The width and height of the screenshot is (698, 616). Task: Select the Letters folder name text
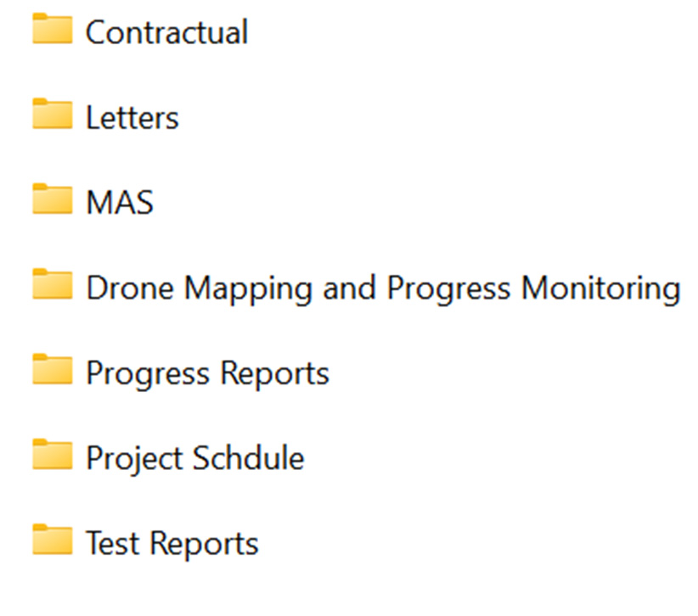click(x=132, y=118)
